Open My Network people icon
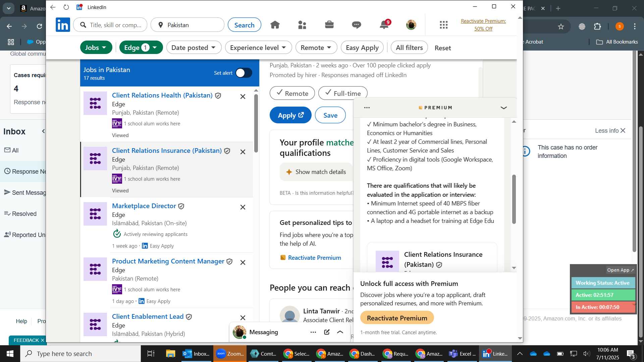The image size is (644, 362). point(302,25)
